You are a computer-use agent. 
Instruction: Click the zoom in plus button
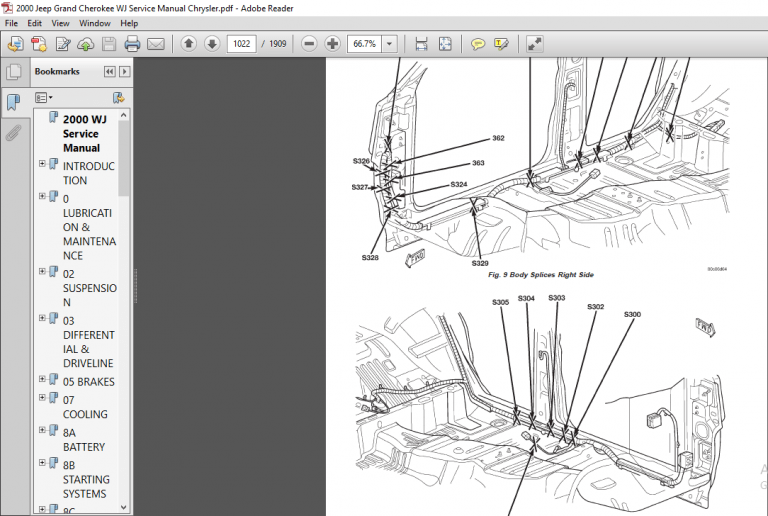click(332, 44)
